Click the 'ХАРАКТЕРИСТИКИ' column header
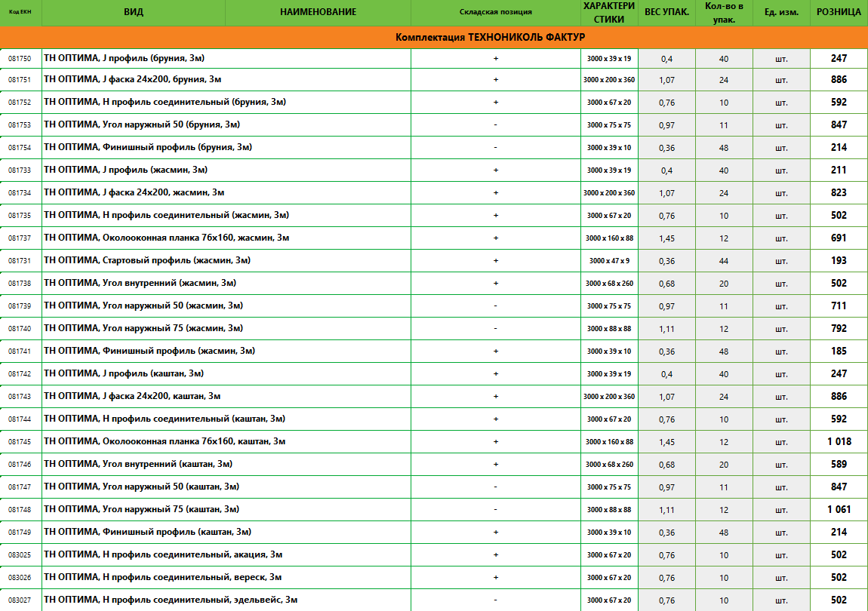 (609, 12)
